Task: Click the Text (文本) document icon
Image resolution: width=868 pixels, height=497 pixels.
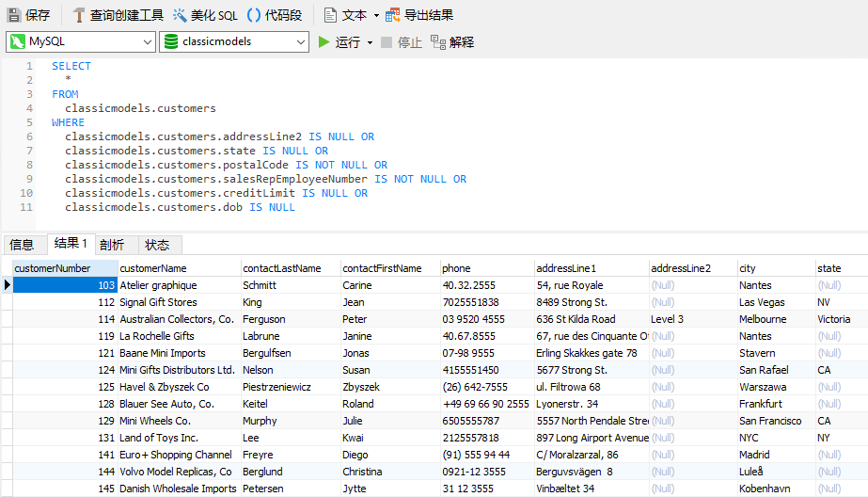Action: click(330, 15)
